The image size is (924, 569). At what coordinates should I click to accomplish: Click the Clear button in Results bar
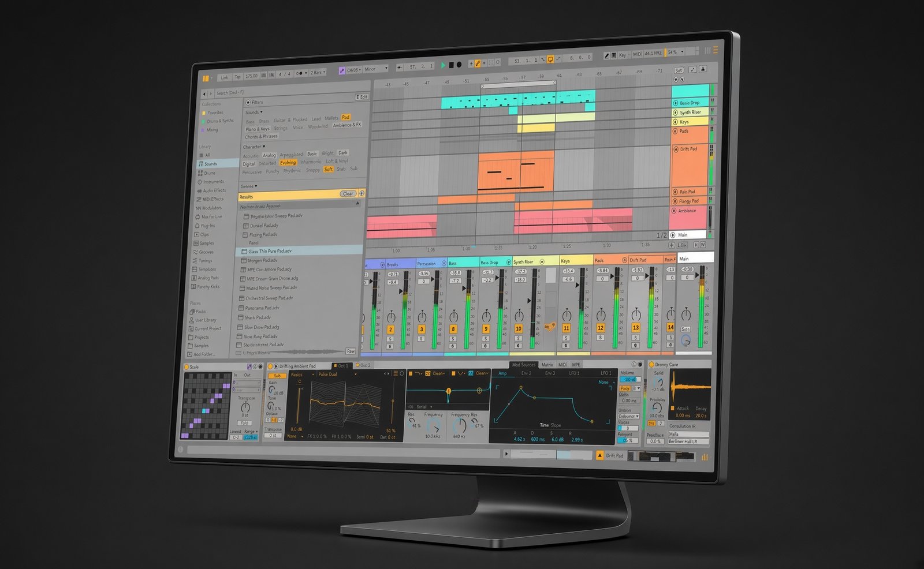(348, 194)
